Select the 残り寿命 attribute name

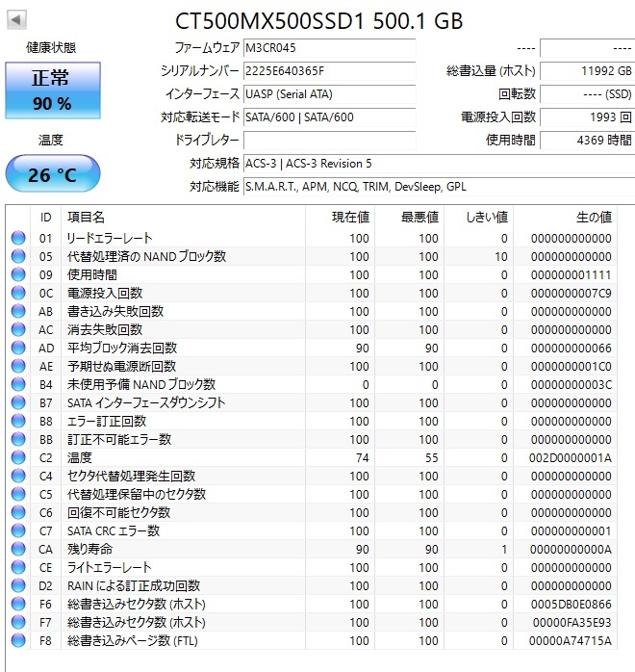click(89, 549)
